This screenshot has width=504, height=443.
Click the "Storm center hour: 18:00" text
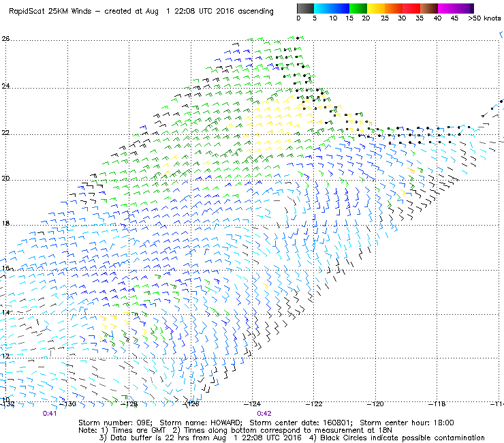click(407, 423)
